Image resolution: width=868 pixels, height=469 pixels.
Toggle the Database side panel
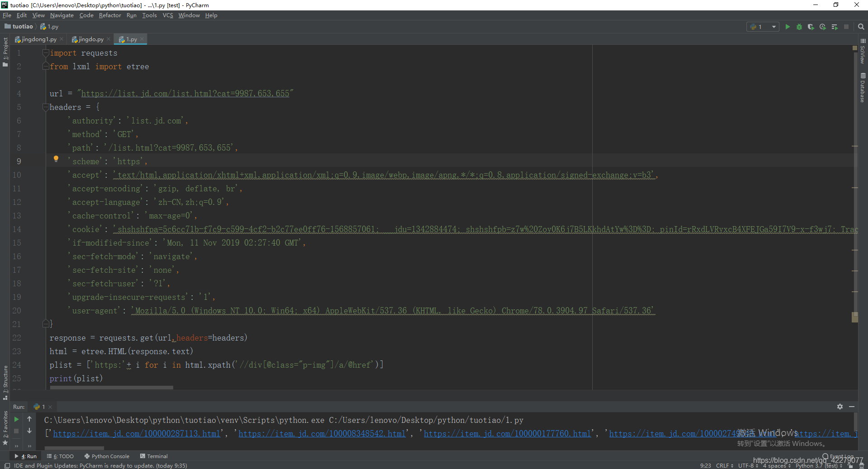(x=863, y=88)
